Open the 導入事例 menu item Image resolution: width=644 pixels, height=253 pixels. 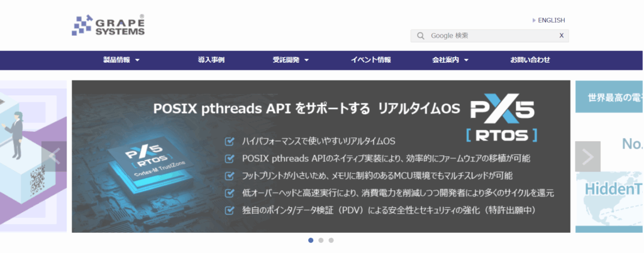211,60
